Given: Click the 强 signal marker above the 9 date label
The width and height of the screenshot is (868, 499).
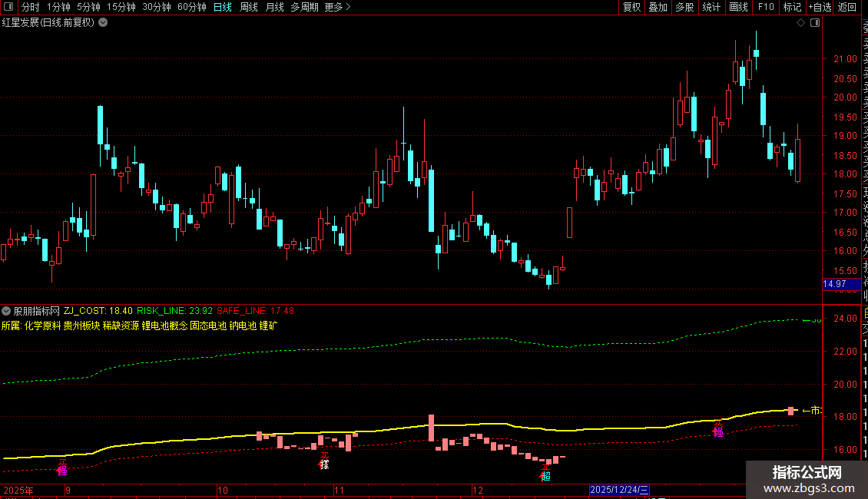Looking at the screenshot, I should tap(62, 471).
